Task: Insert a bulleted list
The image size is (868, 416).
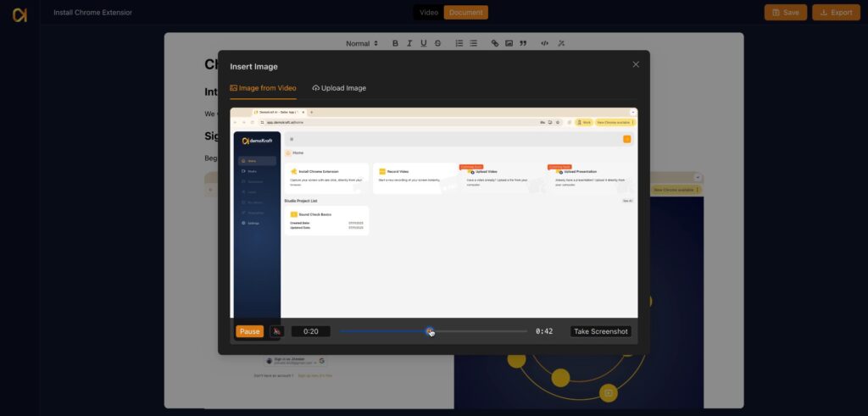Action: tap(473, 43)
